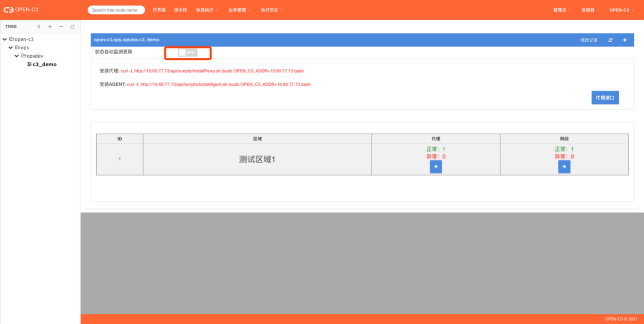Click the Search tree node name field
This screenshot has height=324, width=644.
[x=116, y=10]
